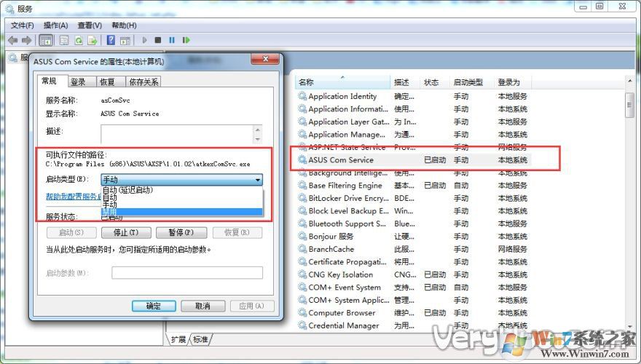Choose highlighted 禁用 from the startup type list
Screen dimensions: 641x364
[x=181, y=212]
